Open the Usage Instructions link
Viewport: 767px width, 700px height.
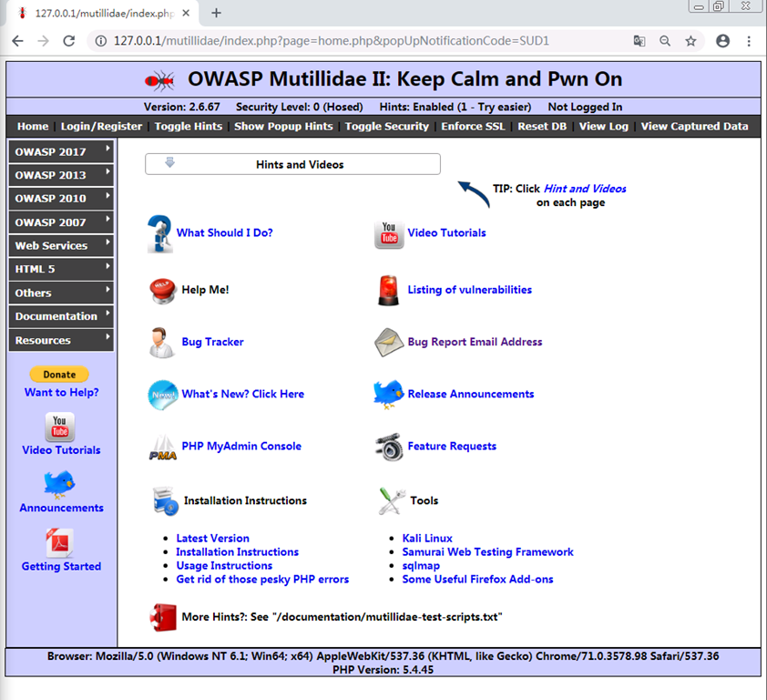pyautogui.click(x=224, y=566)
